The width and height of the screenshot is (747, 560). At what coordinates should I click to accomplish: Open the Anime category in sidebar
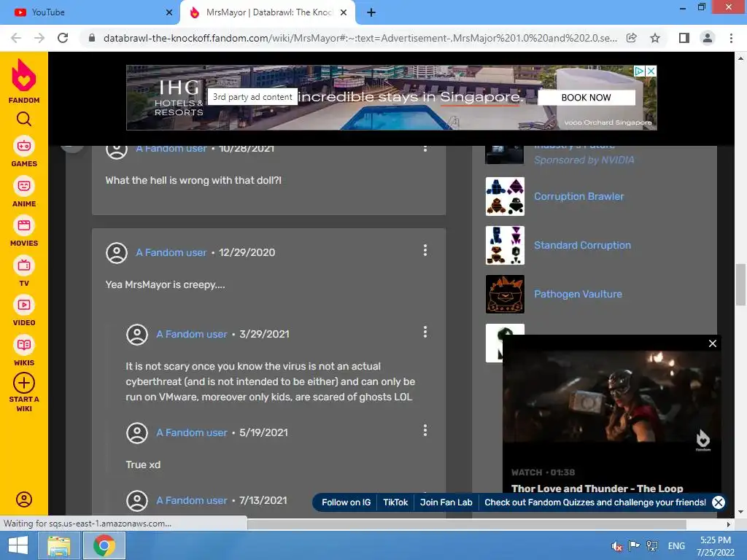coord(24,192)
